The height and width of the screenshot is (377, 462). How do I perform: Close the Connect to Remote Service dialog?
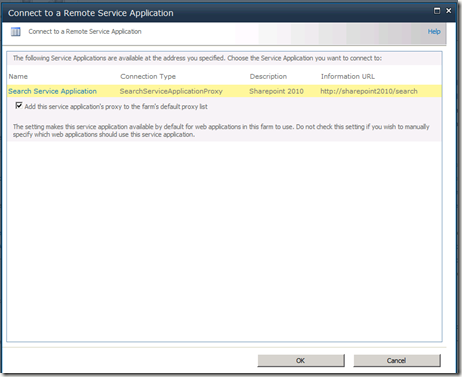click(x=449, y=11)
